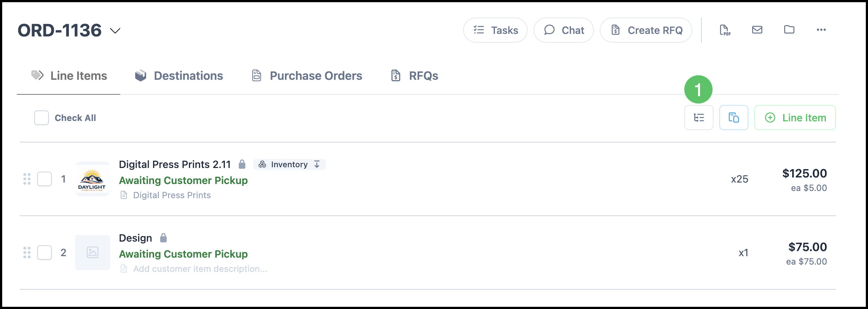This screenshot has width=868, height=309.
Task: Click the blue copy line items icon
Action: click(x=734, y=118)
